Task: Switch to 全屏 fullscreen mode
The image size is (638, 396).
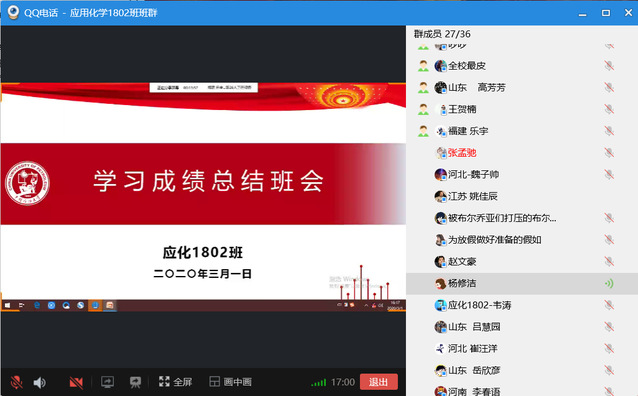Action: pyautogui.click(x=175, y=382)
